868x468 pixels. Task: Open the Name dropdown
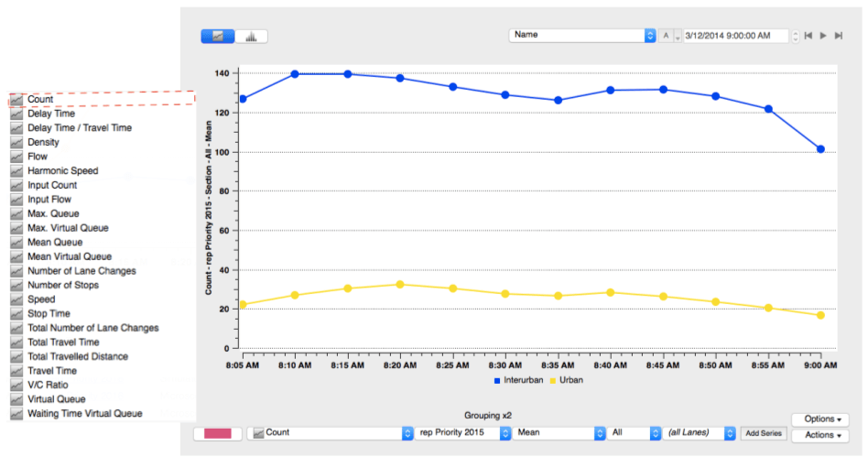click(x=581, y=35)
